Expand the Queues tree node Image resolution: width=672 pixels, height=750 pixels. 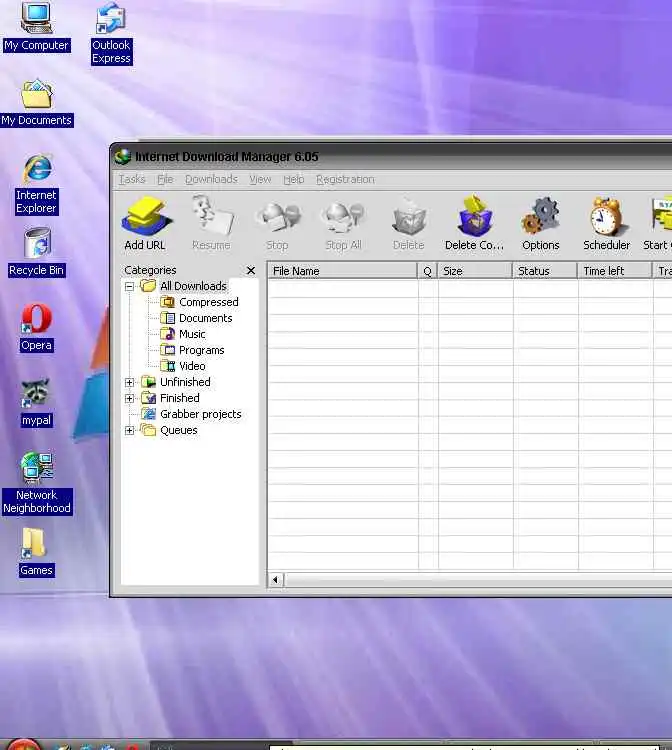pos(129,430)
